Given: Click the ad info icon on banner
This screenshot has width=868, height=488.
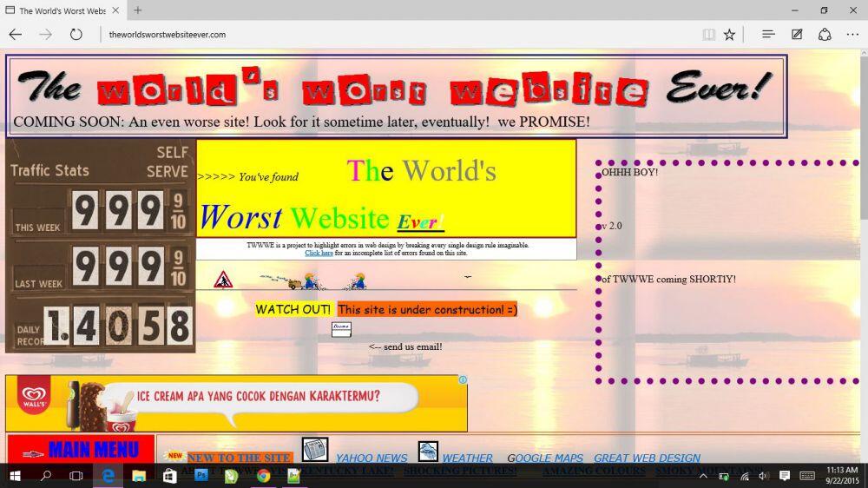Looking at the screenshot, I should pos(463,380).
